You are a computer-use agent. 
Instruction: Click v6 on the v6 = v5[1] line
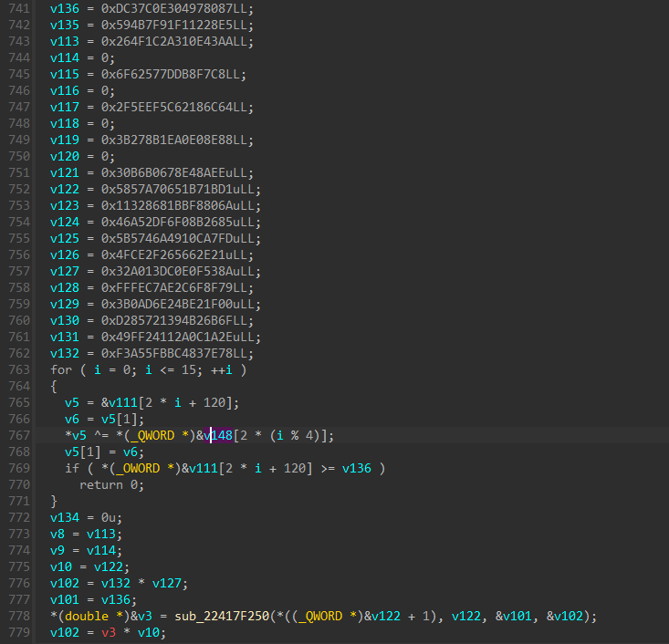click(x=71, y=419)
